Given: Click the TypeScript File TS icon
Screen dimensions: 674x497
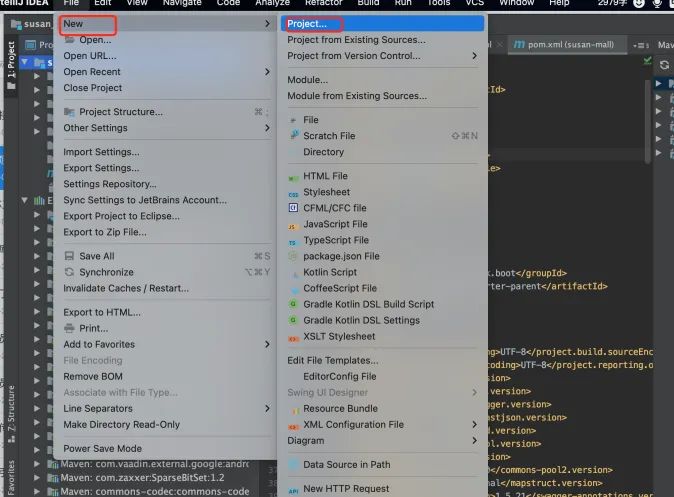Looking at the screenshot, I should tap(292, 242).
